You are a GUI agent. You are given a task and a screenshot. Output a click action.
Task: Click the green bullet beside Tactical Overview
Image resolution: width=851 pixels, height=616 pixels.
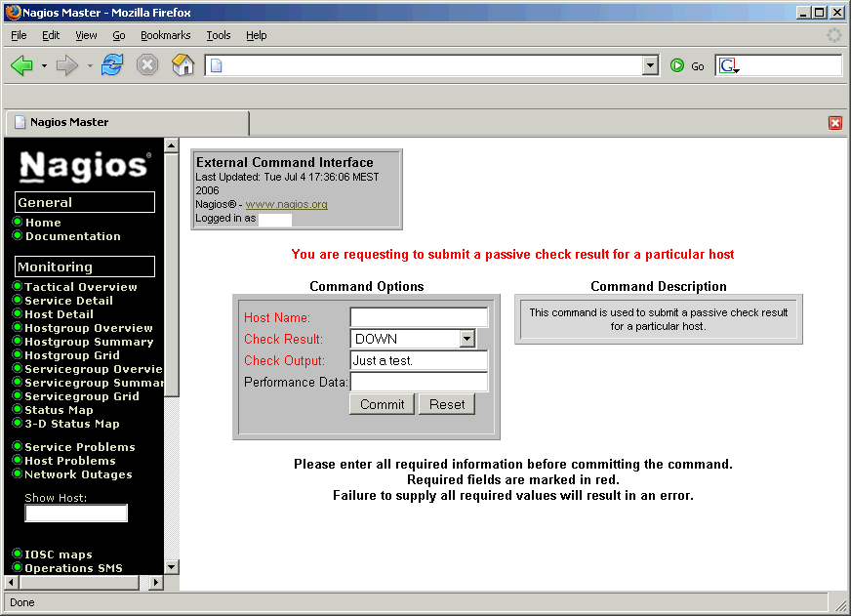click(x=18, y=285)
